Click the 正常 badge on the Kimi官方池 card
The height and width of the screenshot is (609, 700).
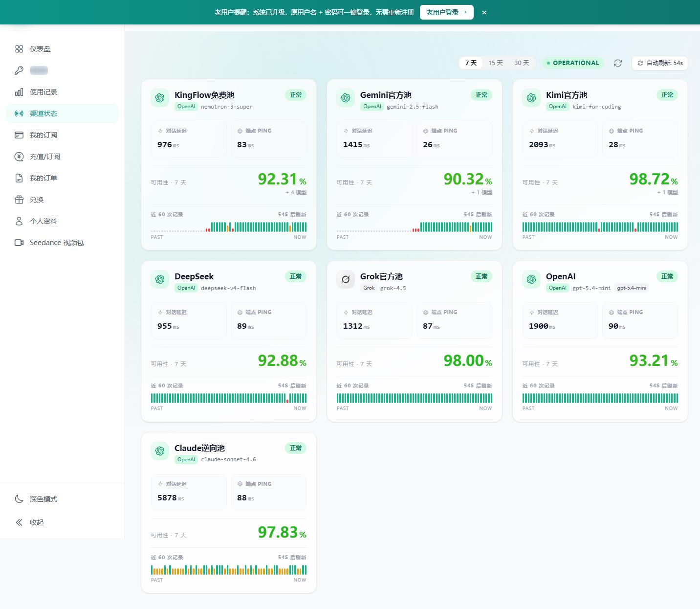click(667, 95)
